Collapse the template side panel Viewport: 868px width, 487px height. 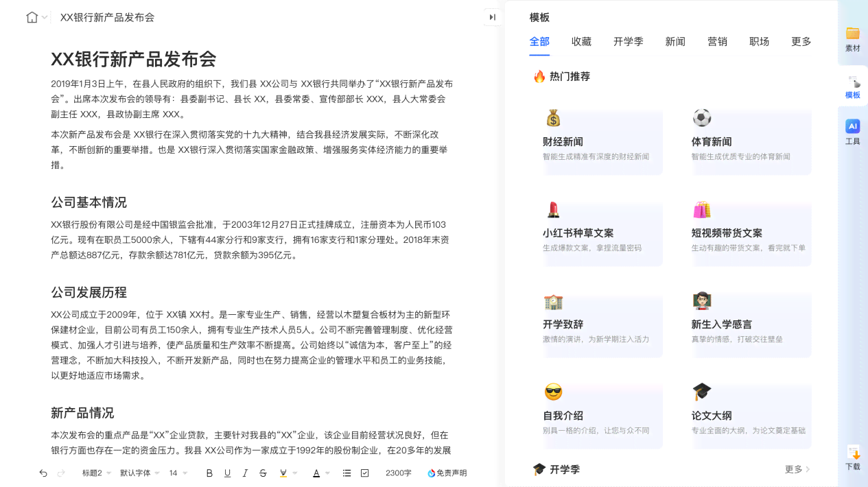click(493, 17)
